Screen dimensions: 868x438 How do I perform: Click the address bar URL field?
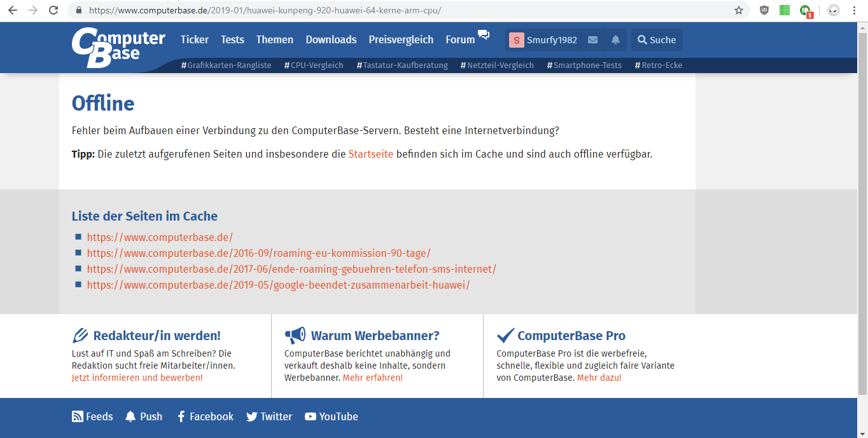tap(407, 10)
